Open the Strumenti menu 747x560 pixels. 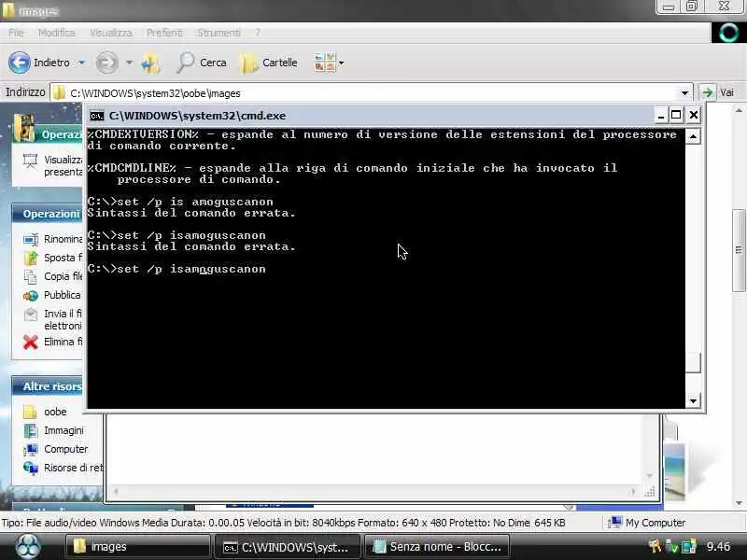218,33
